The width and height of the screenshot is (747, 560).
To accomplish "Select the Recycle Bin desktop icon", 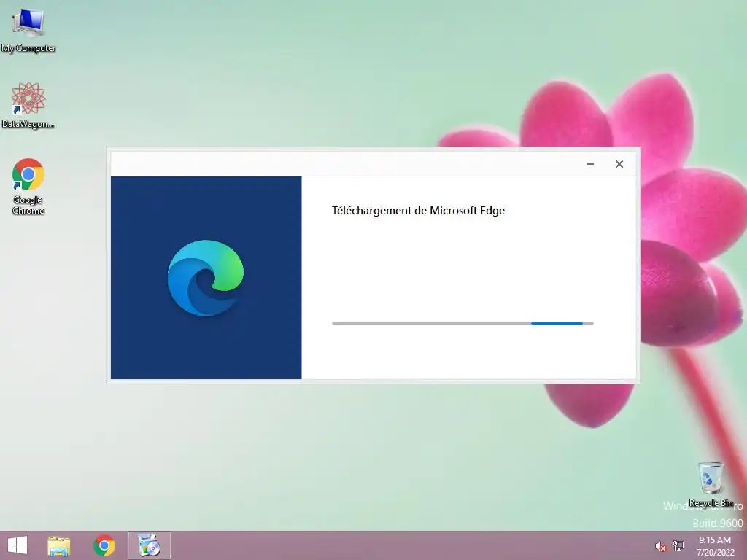I will [x=711, y=484].
